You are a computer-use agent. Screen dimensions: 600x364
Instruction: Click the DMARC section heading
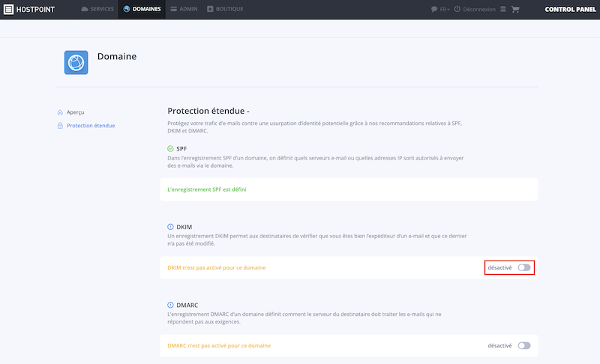[x=187, y=305]
